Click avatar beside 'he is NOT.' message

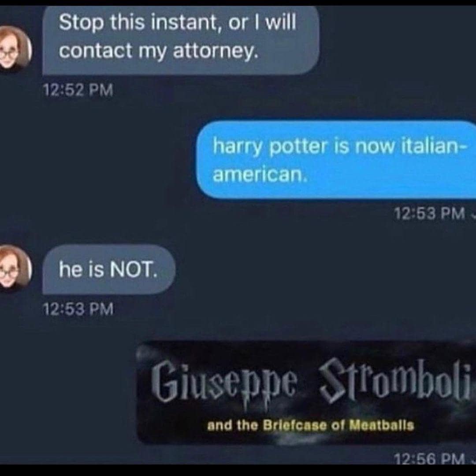(x=15, y=268)
